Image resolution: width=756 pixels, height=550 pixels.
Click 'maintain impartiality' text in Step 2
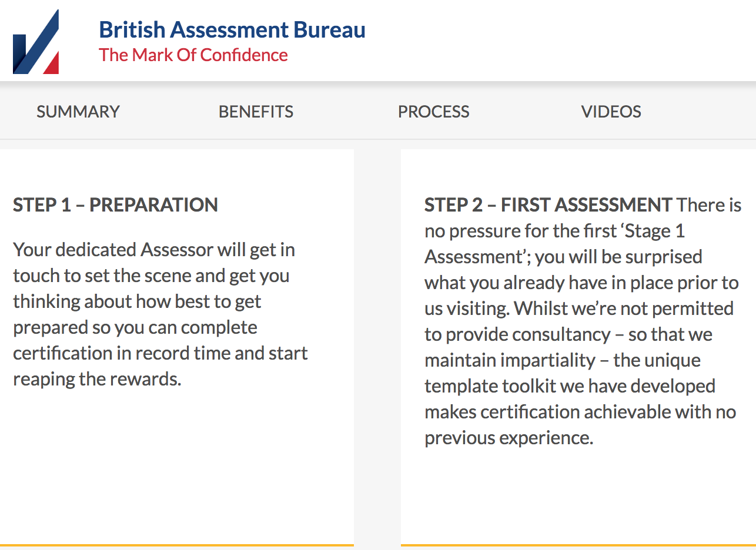510,360
